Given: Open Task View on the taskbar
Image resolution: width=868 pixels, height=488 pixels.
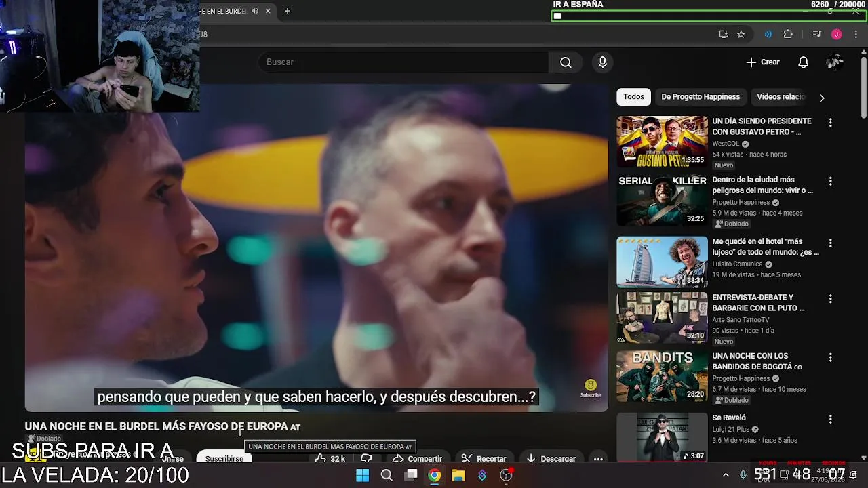Looking at the screenshot, I should click(x=411, y=475).
